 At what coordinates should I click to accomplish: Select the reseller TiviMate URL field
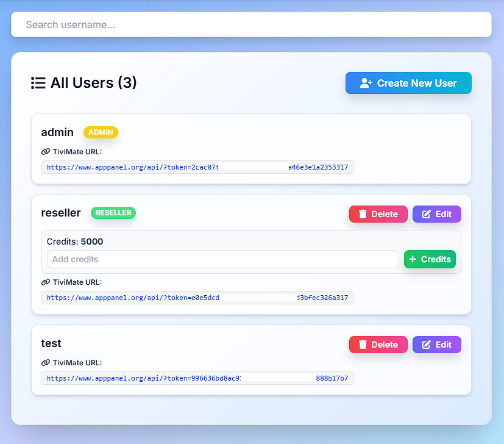pyautogui.click(x=197, y=298)
